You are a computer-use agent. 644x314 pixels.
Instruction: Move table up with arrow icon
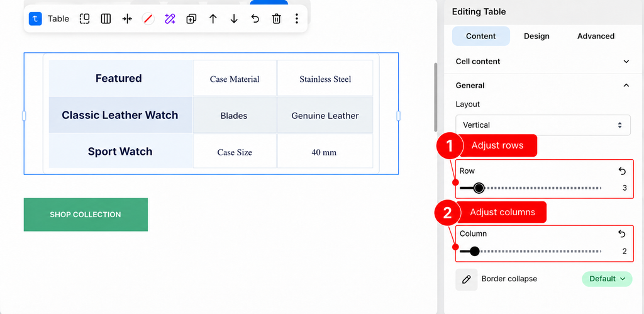213,18
